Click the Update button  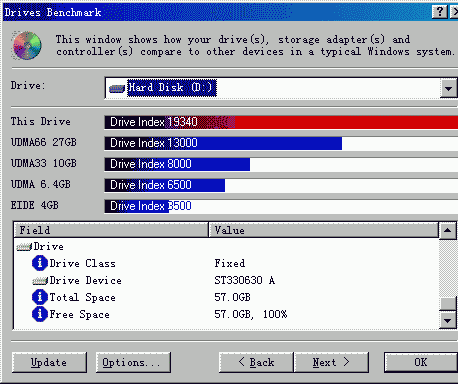[49, 362]
